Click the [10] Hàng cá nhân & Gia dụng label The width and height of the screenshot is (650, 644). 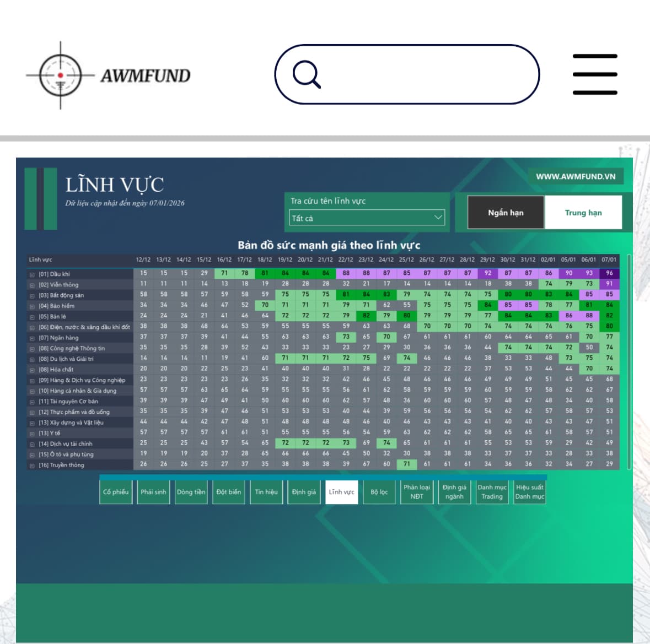(x=78, y=391)
